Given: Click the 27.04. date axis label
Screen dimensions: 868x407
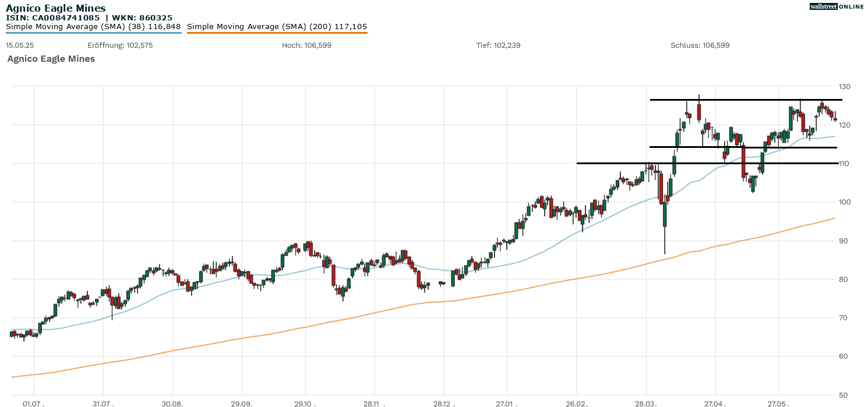Looking at the screenshot, I should pyautogui.click(x=715, y=403).
